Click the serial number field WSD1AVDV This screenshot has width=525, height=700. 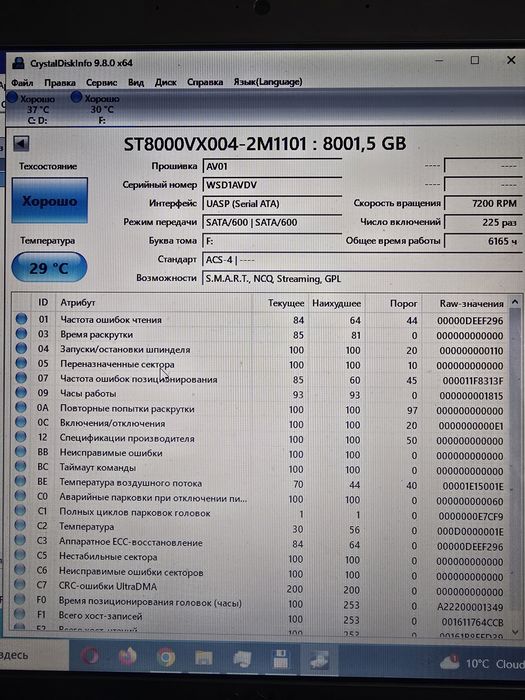pyautogui.click(x=272, y=185)
